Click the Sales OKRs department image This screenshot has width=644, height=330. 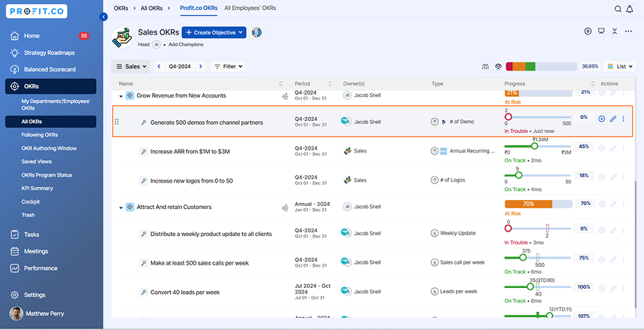pos(122,38)
